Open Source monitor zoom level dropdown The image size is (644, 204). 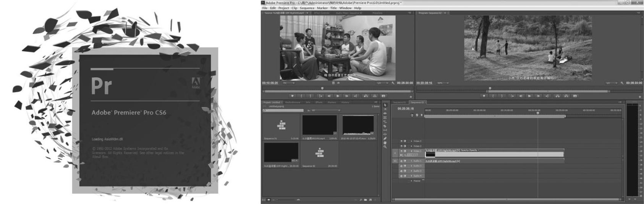pos(289,83)
